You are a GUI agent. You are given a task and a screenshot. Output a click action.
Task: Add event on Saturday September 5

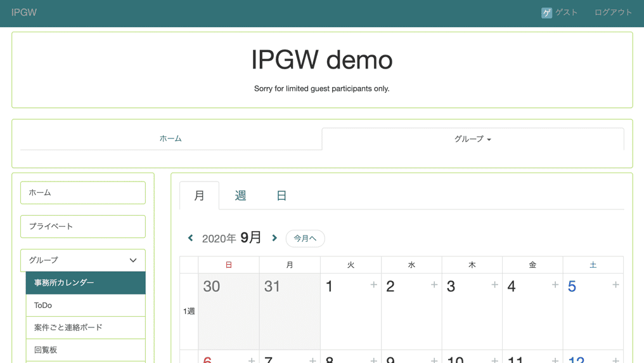click(x=615, y=285)
